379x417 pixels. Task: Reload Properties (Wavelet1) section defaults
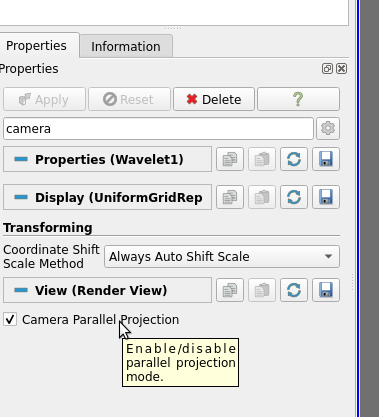(x=294, y=159)
